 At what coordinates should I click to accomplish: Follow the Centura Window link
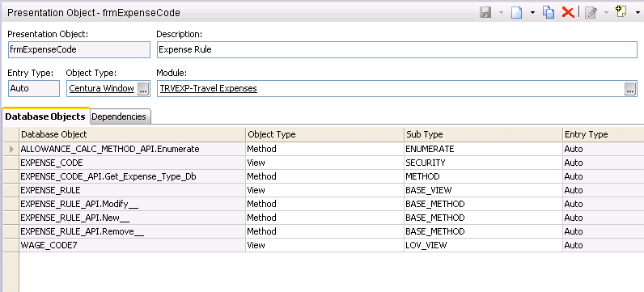tap(101, 88)
